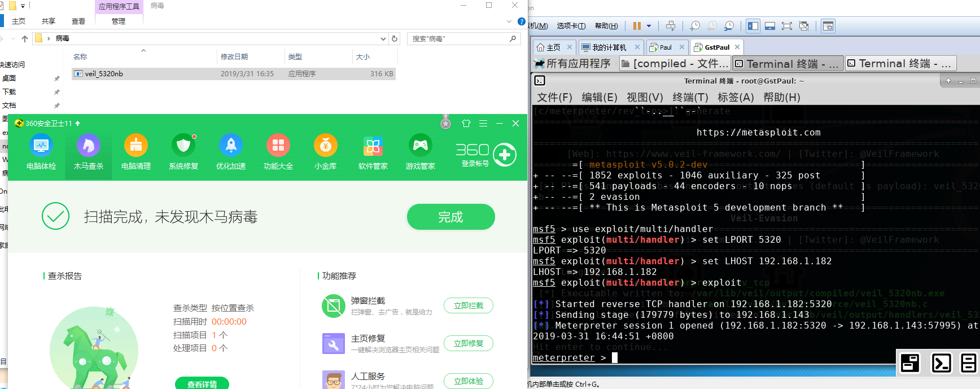
Task: Open 小金库 coin icon
Action: click(x=326, y=152)
